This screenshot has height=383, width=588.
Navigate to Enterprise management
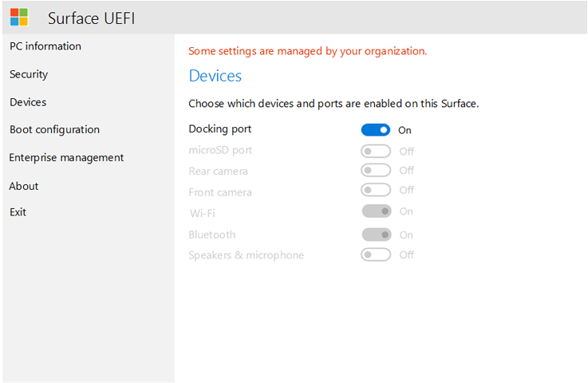[x=66, y=157]
